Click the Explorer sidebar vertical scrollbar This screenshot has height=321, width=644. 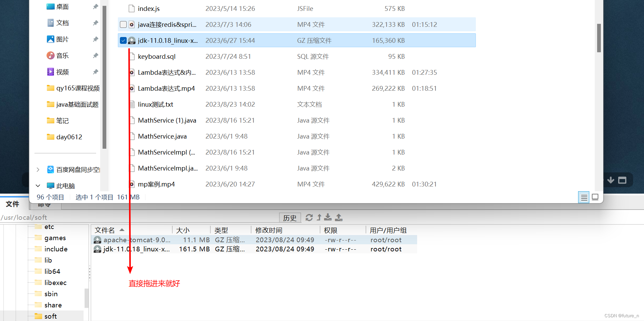(104, 77)
